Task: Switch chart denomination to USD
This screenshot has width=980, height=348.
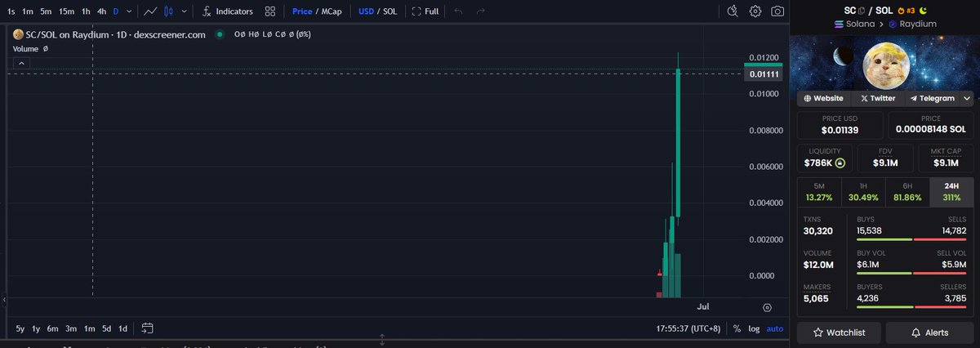Action: point(366,11)
